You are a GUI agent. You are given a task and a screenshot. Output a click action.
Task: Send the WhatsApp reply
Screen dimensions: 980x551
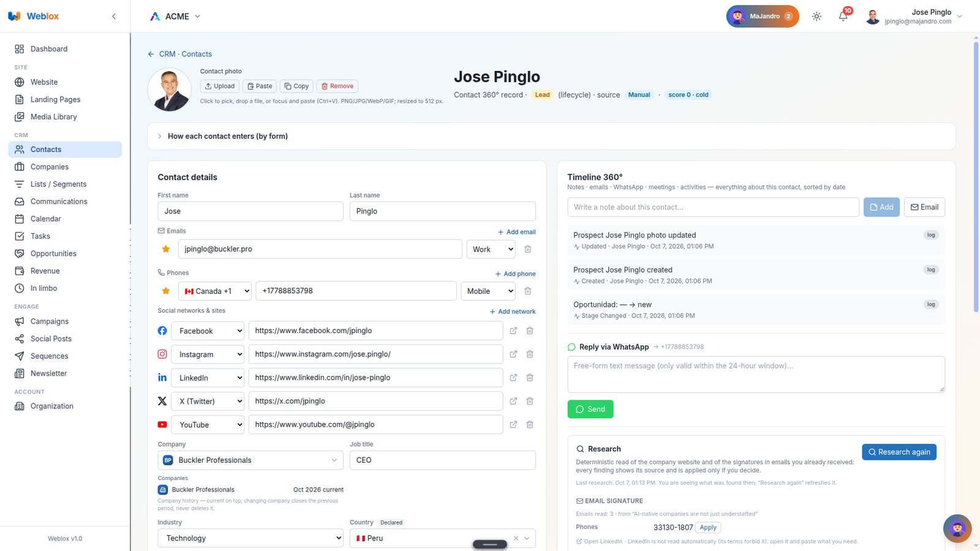tap(590, 409)
